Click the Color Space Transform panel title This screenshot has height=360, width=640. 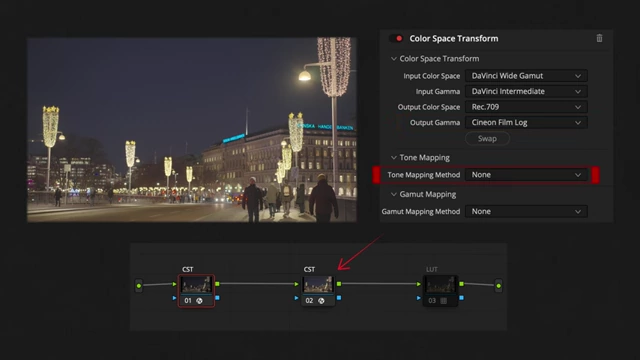(454, 38)
